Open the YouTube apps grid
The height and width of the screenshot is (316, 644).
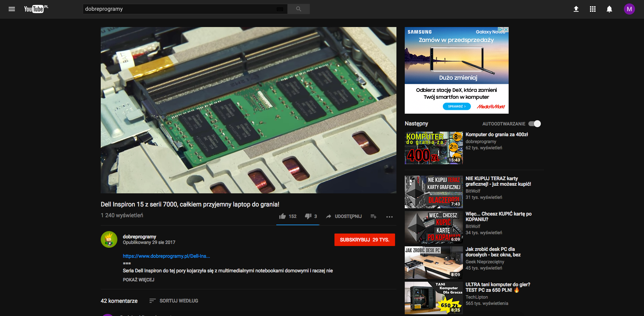point(593,9)
